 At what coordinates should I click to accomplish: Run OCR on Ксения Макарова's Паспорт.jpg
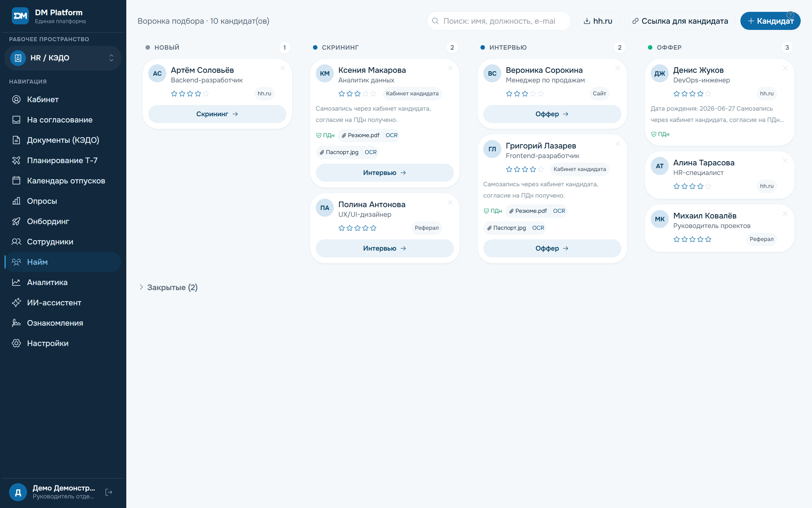pos(370,152)
